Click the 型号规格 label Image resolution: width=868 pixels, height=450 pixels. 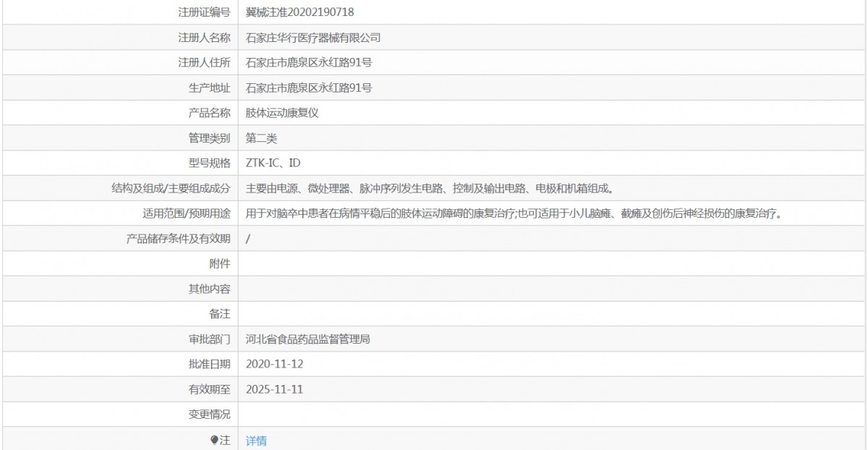pyautogui.click(x=209, y=164)
